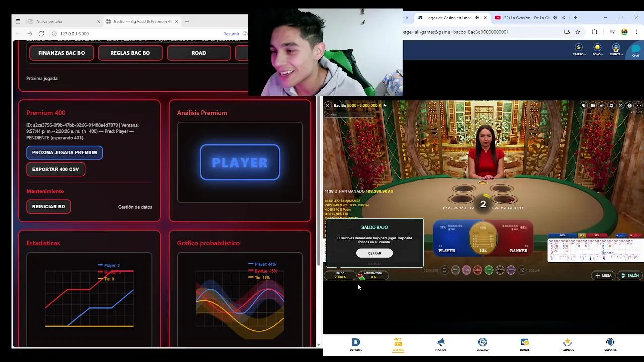Open TORNEOS in the bottom navigation

pos(568,344)
